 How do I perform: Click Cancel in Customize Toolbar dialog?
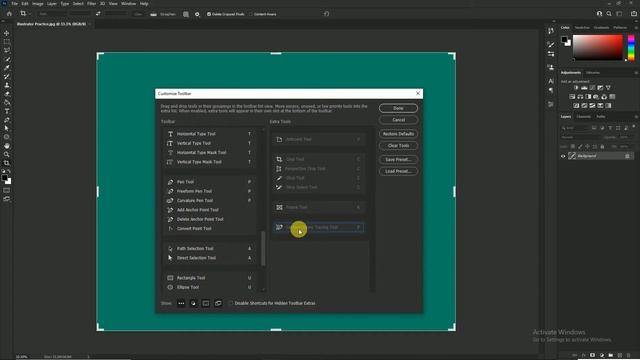398,120
